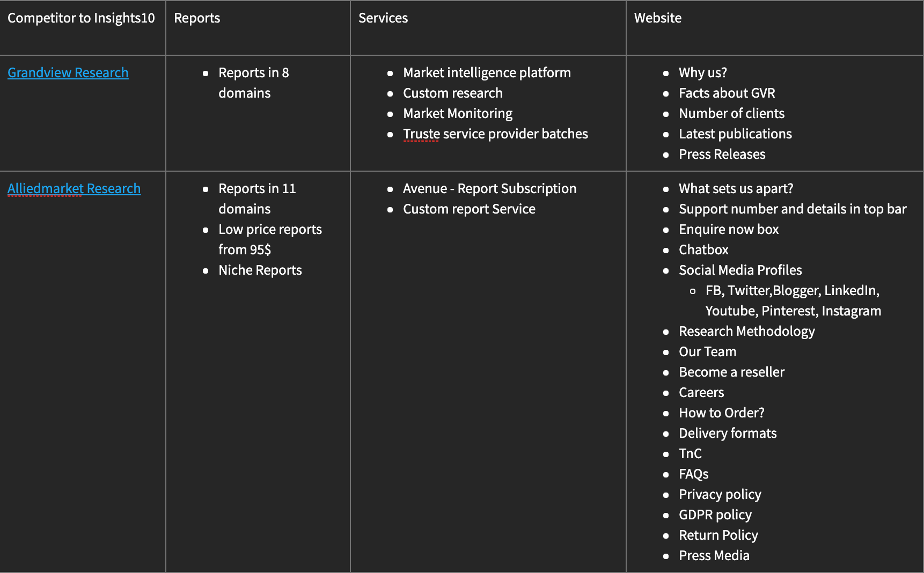
Task: Click the 'Become a reseller' item
Action: pyautogui.click(x=731, y=372)
